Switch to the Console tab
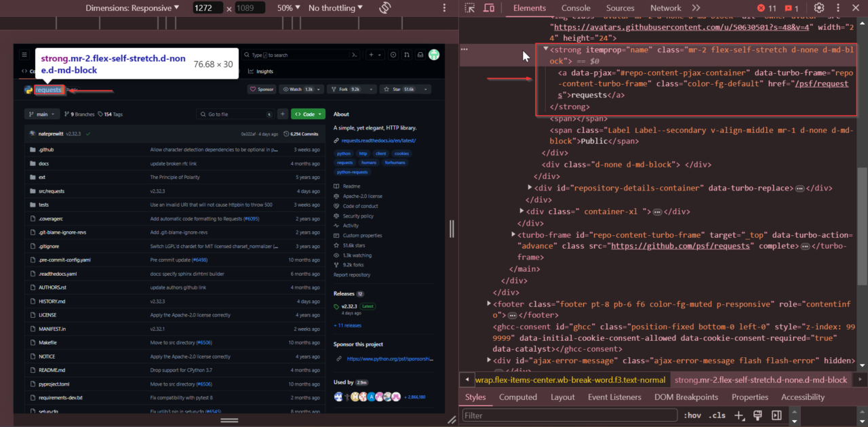Image resolution: width=868 pixels, height=427 pixels. tap(576, 8)
